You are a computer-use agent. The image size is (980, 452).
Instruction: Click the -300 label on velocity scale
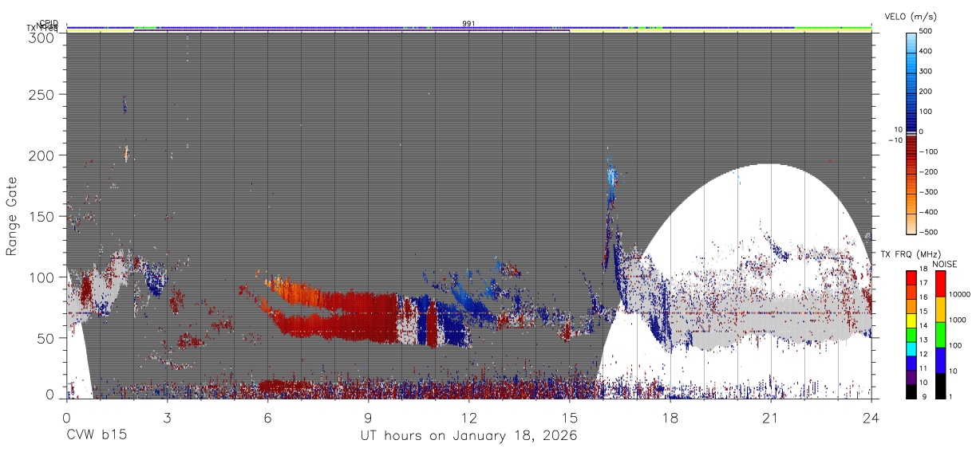[x=929, y=192]
